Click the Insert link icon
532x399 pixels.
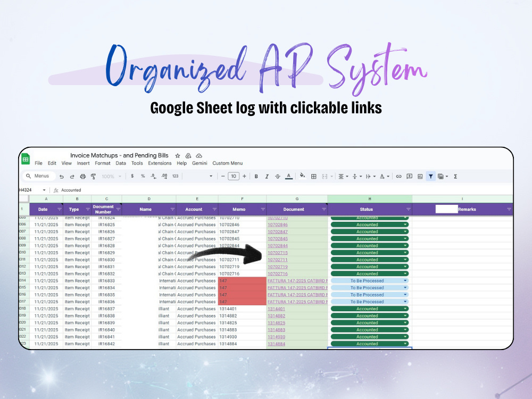398,177
